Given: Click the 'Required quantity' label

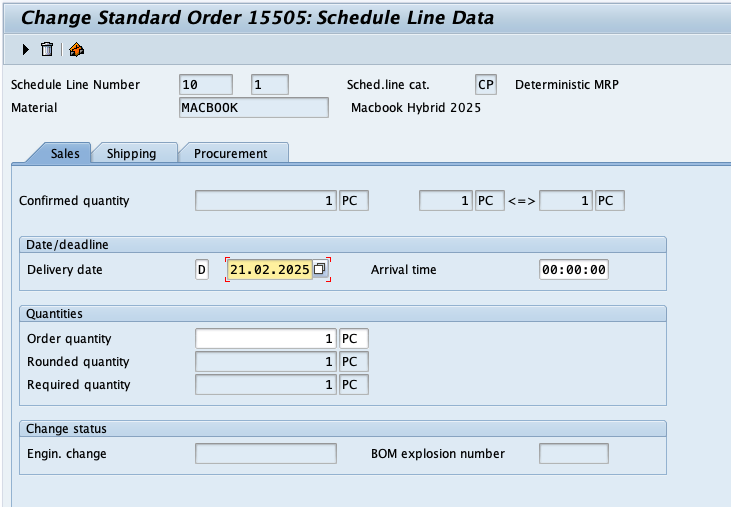Looking at the screenshot, I should click(x=78, y=385).
